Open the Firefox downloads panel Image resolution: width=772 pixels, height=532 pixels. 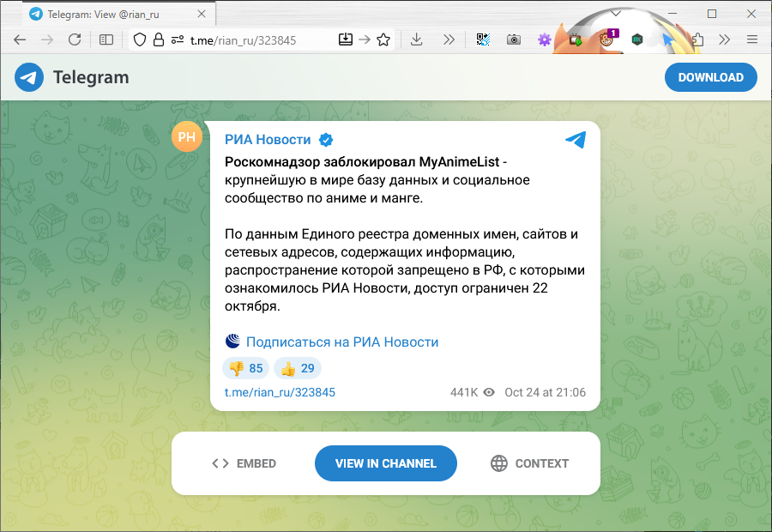click(x=417, y=39)
